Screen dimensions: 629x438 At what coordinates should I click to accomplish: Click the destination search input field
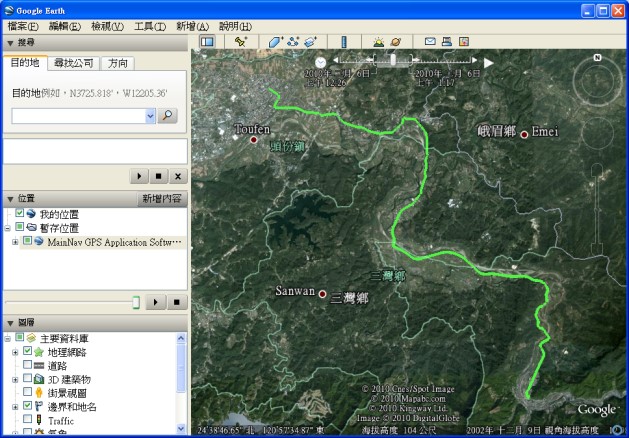coord(79,116)
